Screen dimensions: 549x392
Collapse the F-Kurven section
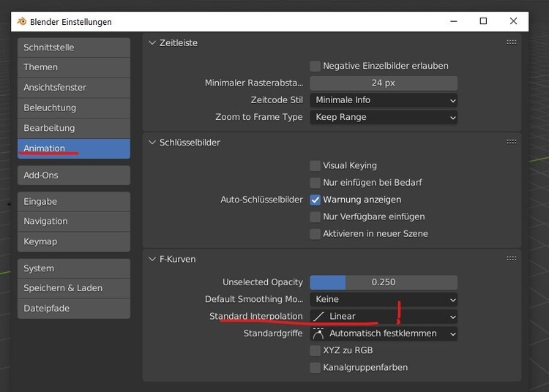tap(152, 259)
